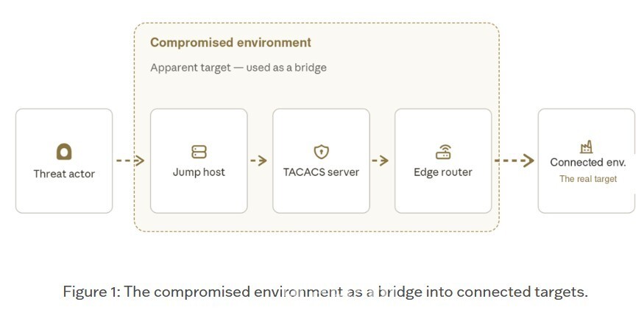Click long arrow pointing to Connected env.
This screenshot has height=310, width=644.
point(514,161)
